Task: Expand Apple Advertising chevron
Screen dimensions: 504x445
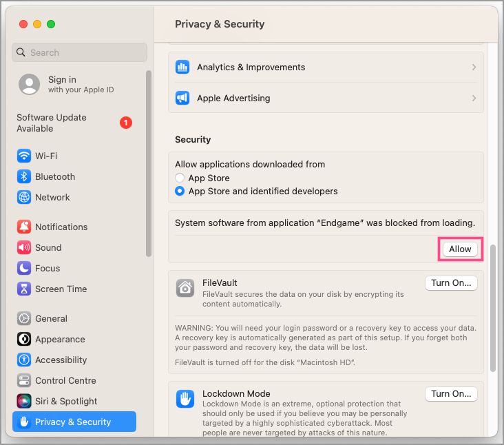Action: tap(474, 98)
